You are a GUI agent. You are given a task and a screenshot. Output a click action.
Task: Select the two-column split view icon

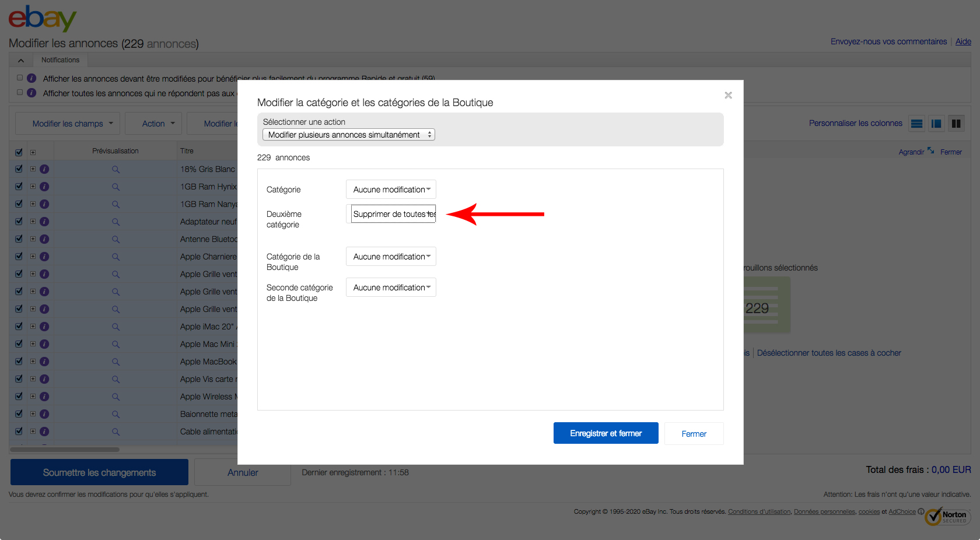(956, 124)
